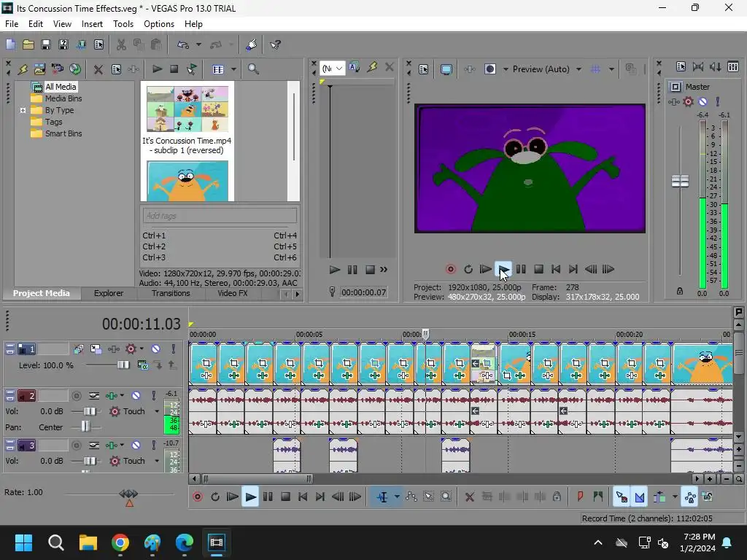Switch to the Video FX tab
747x560 pixels.
233,293
